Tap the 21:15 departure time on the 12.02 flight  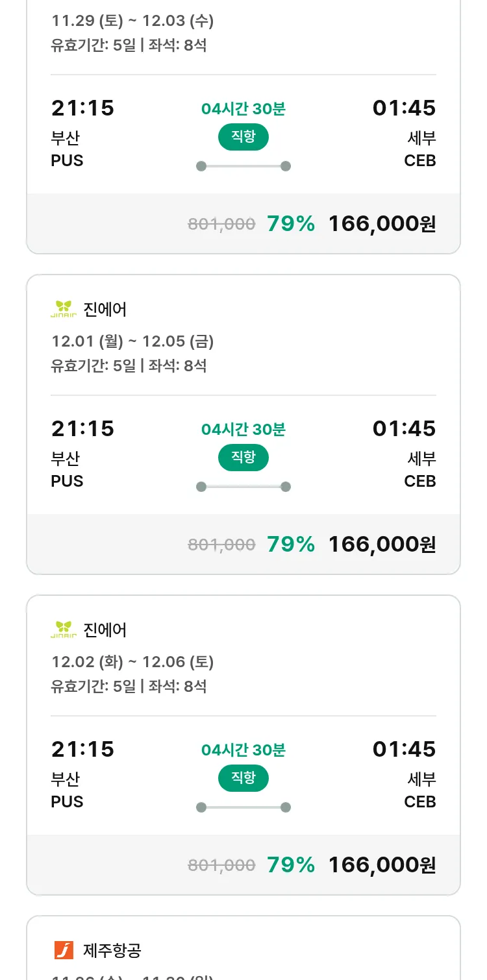pos(82,749)
